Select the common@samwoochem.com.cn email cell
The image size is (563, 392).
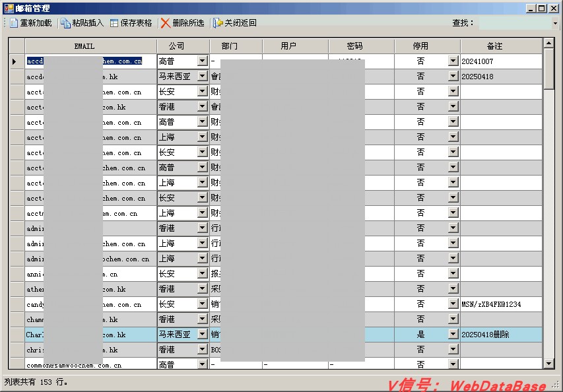pyautogui.click(x=91, y=364)
